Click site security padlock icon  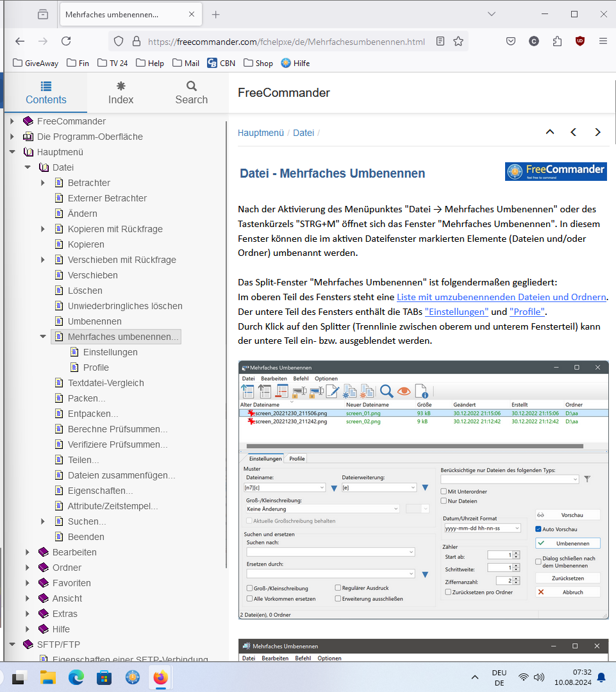pos(137,42)
